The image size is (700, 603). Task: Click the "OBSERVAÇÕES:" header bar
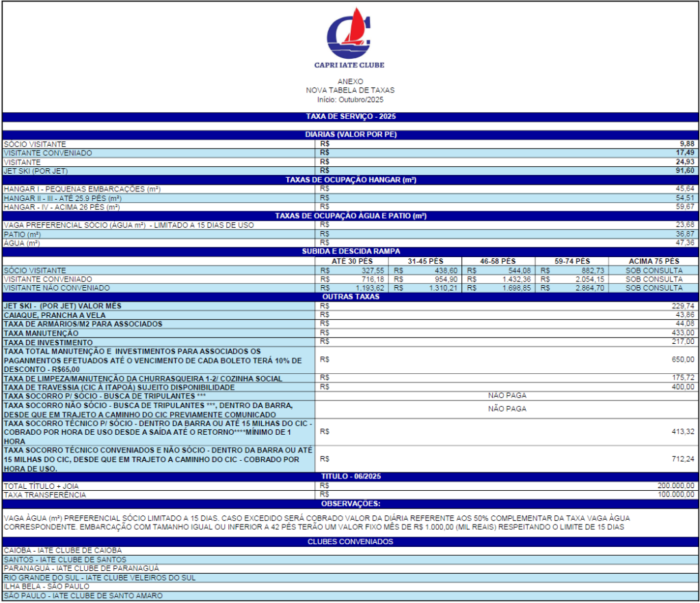(350, 503)
